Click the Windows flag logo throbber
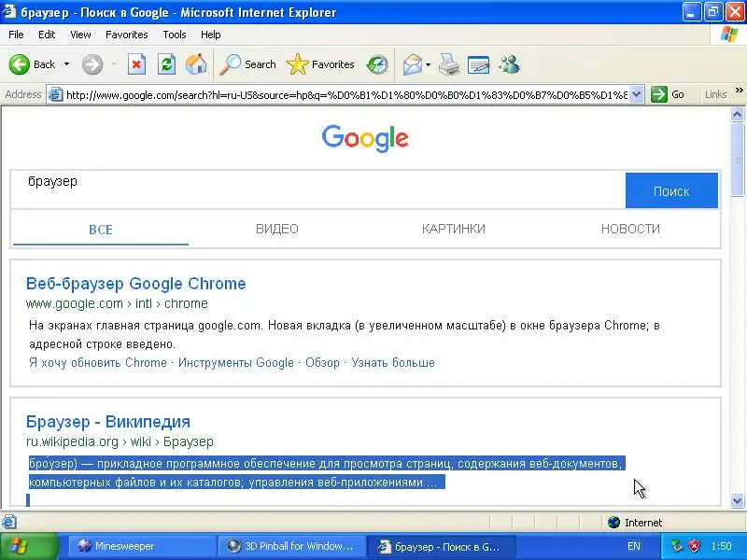Screen dimensions: 747x560 click(729, 35)
